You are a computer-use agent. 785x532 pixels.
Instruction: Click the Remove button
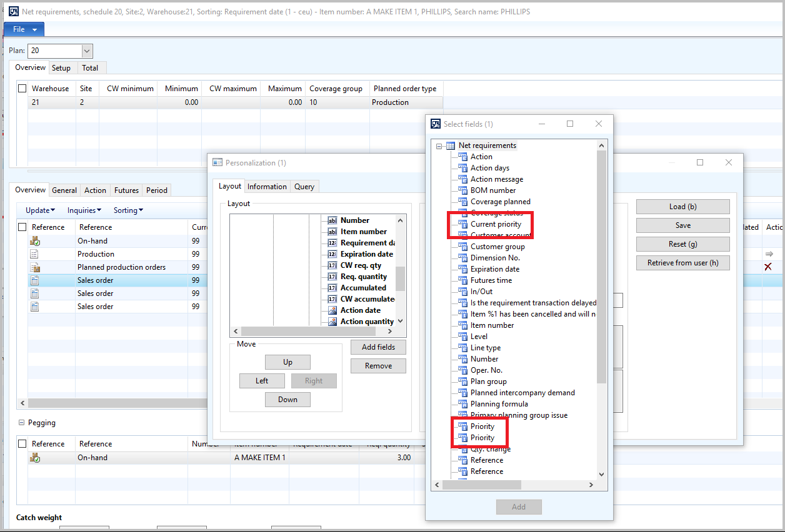tap(378, 366)
